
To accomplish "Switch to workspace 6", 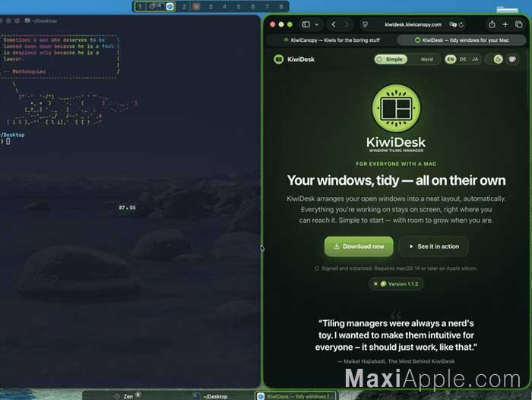I will (253, 6).
